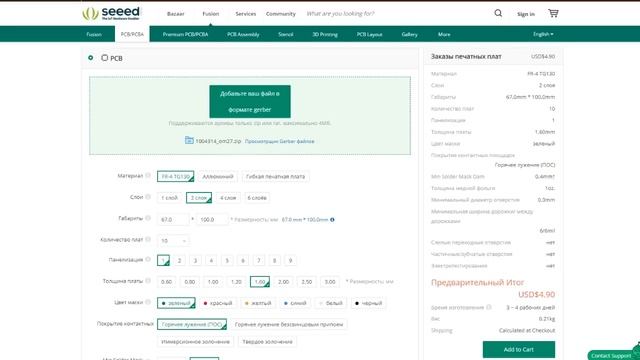Choose FR-4 TG130 material

point(176,176)
